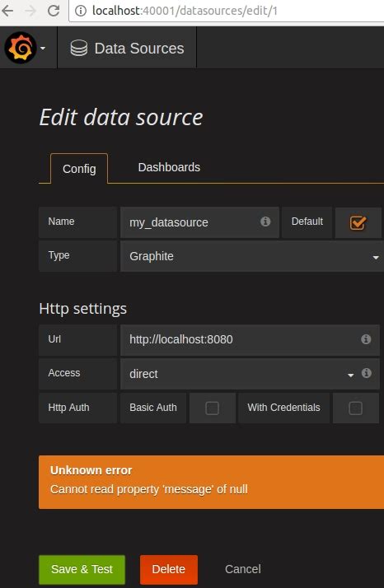Click the red Delete button
Image resolution: width=384 pixels, height=588 pixels.
coord(169,569)
